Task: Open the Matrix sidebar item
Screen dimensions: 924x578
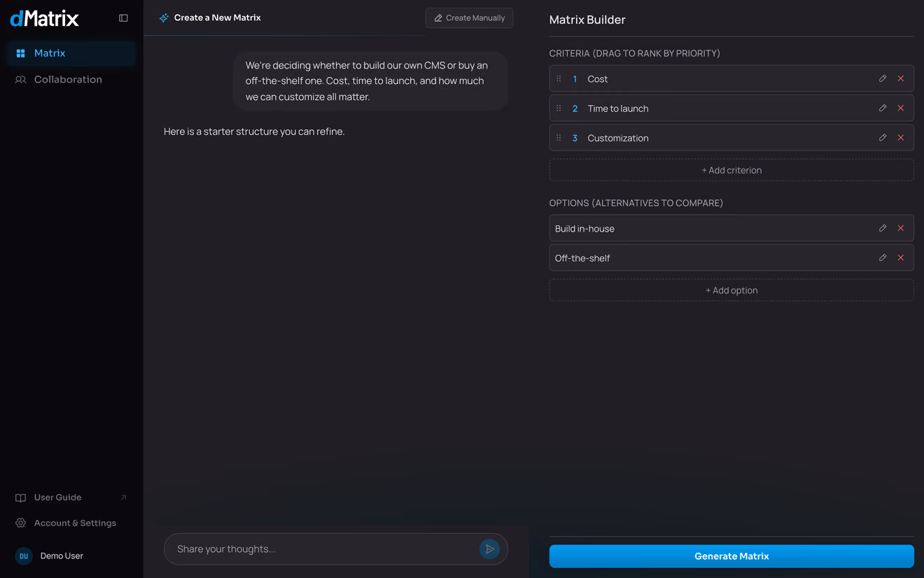Action: tap(71, 53)
